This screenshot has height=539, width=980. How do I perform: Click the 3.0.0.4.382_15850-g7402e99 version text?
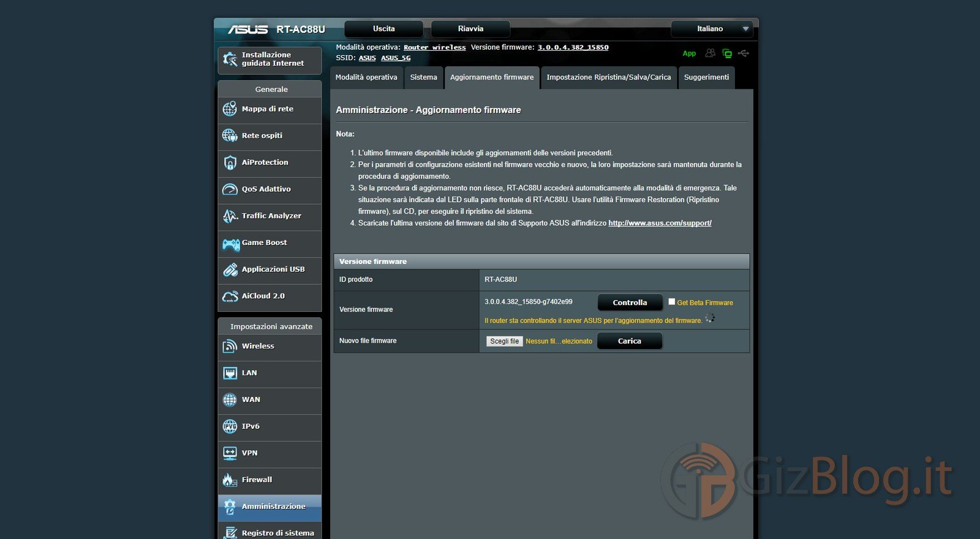[x=528, y=301]
